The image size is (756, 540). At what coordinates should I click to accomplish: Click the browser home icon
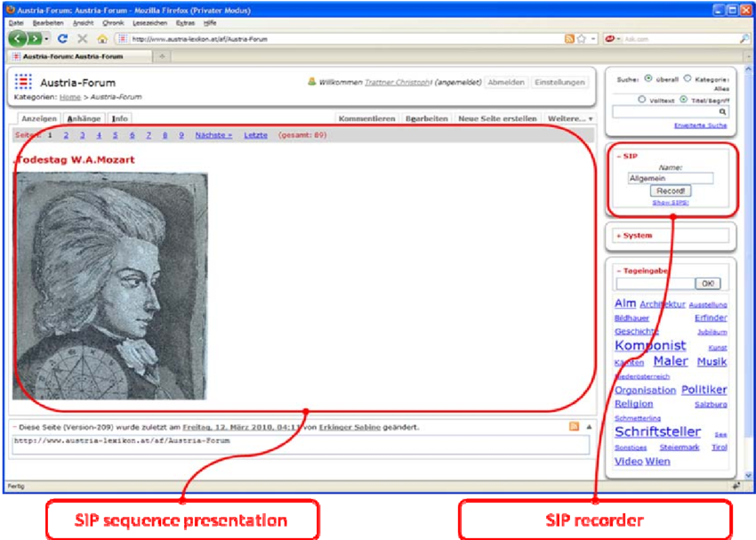click(x=101, y=39)
